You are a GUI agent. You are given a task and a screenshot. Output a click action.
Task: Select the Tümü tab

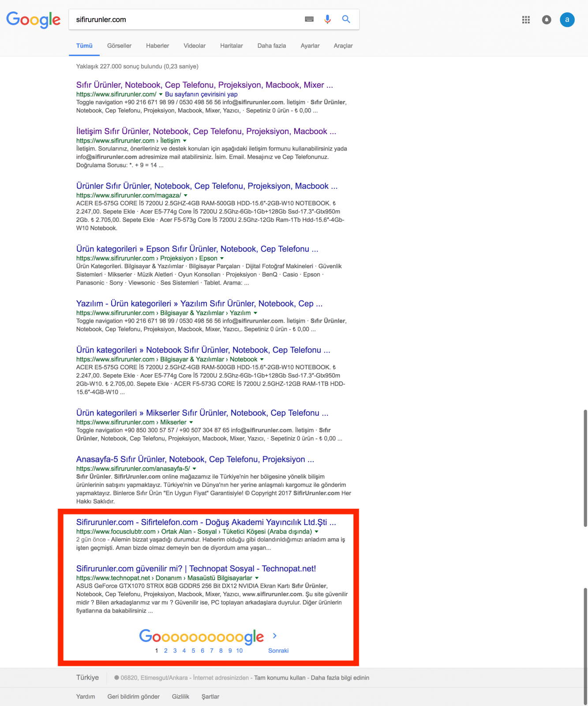pos(84,46)
